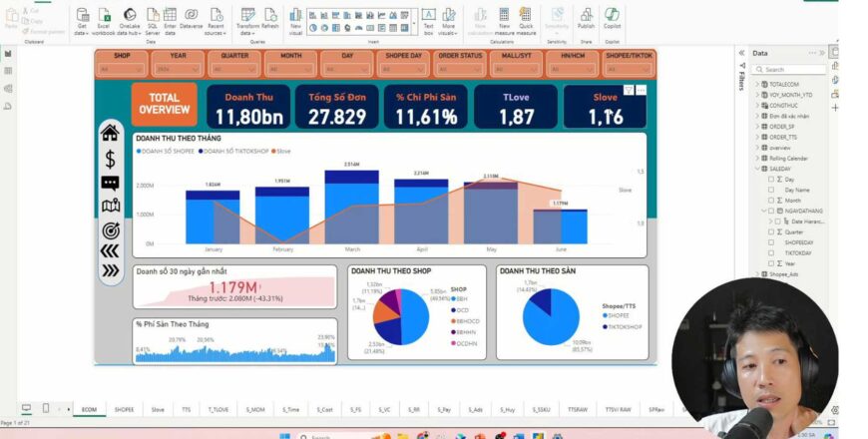The width and height of the screenshot is (868, 439).
Task: Check the Day field under SALEDAY
Action: (x=771, y=180)
